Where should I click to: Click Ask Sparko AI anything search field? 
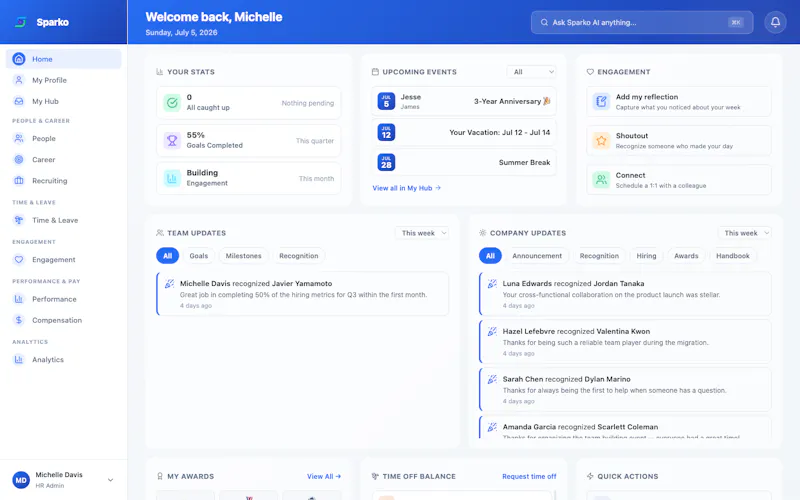tap(642, 22)
